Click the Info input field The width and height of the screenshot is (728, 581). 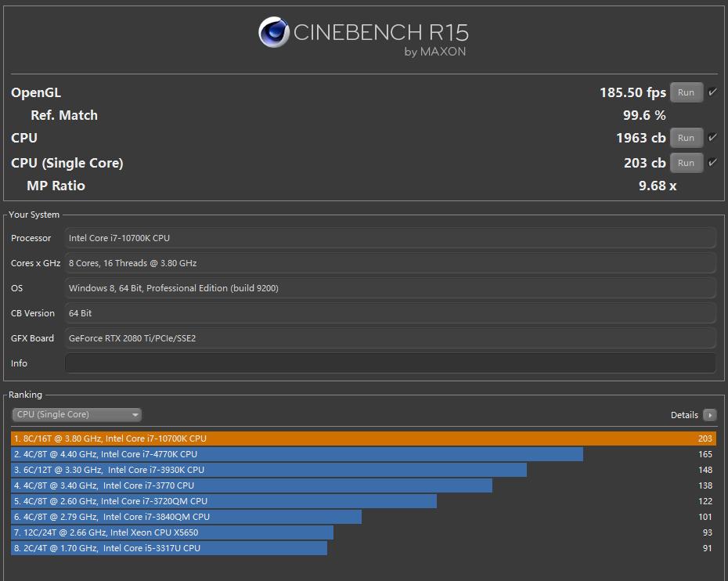point(390,363)
